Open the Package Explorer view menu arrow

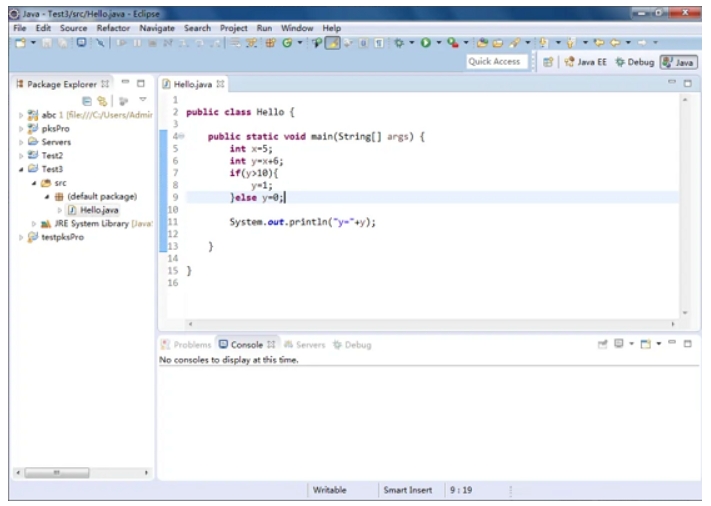click(x=142, y=101)
